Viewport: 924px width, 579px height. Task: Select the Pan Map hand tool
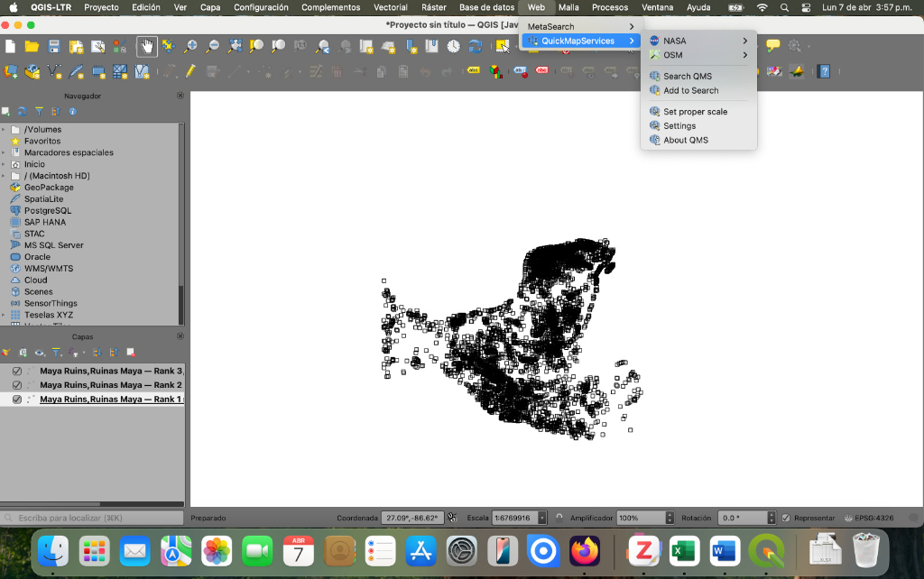[147, 47]
